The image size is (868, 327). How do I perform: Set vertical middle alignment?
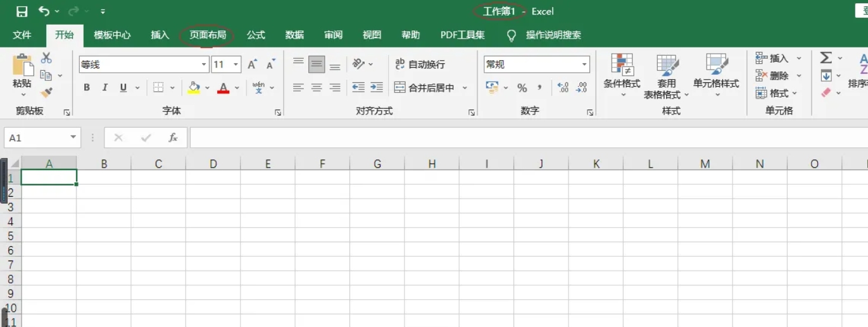point(317,65)
